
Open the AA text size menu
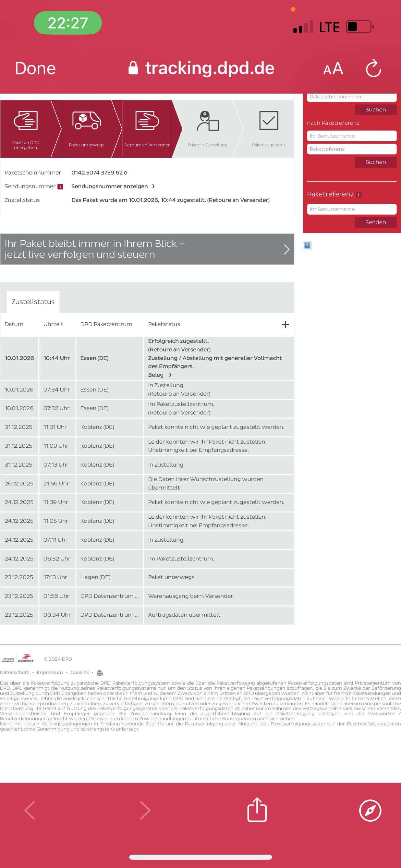[x=333, y=69]
